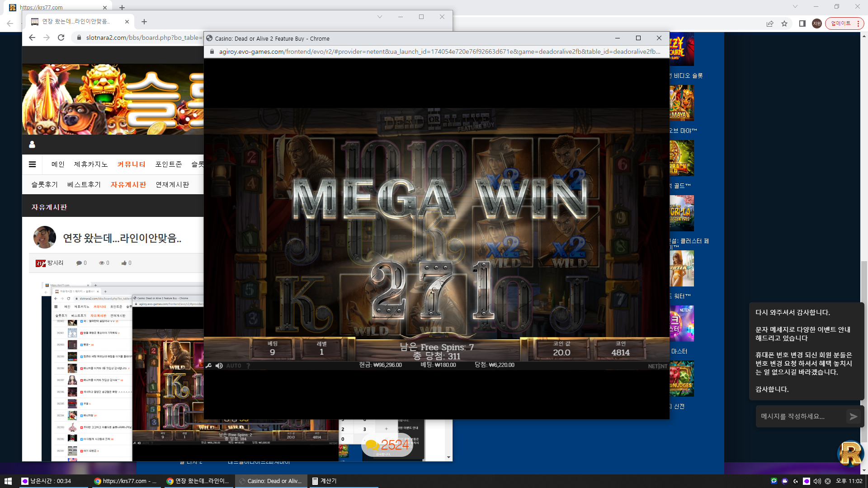868x488 pixels.
Task: Open the 커뮤니티 menu item
Action: point(131,164)
